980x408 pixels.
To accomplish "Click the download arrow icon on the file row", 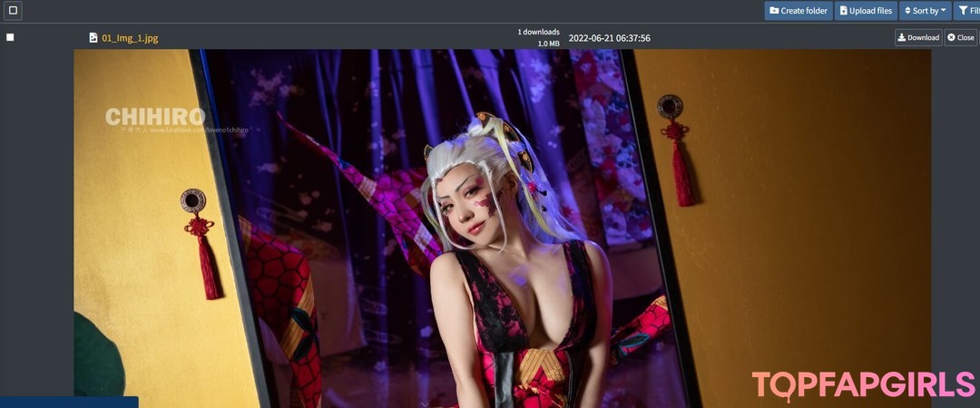I will coord(902,38).
